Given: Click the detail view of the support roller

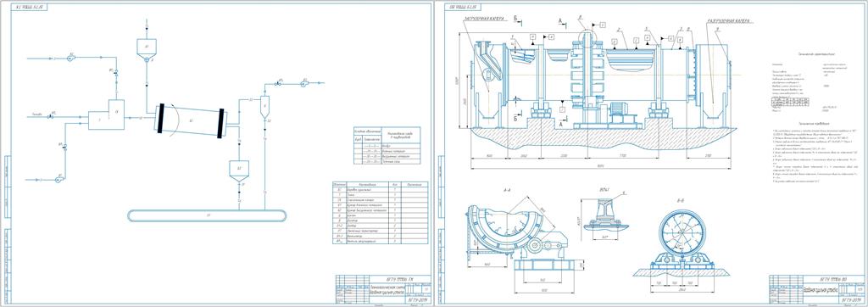Looking at the screenshot, I should (607, 215).
